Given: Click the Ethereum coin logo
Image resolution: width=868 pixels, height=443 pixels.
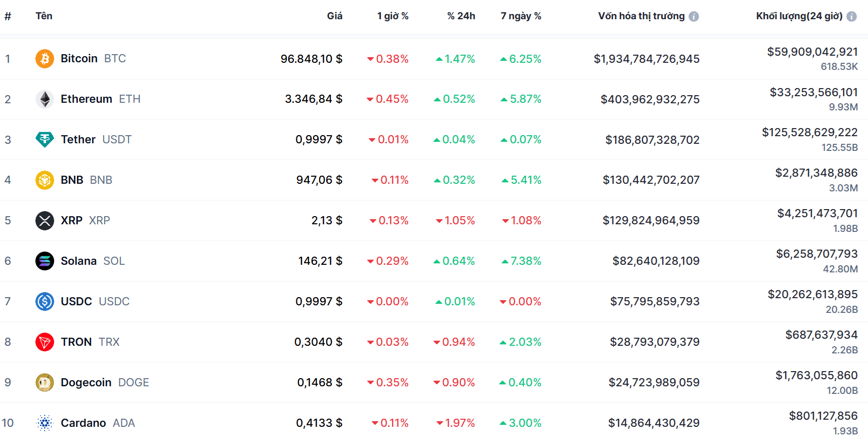Looking at the screenshot, I should (x=45, y=99).
